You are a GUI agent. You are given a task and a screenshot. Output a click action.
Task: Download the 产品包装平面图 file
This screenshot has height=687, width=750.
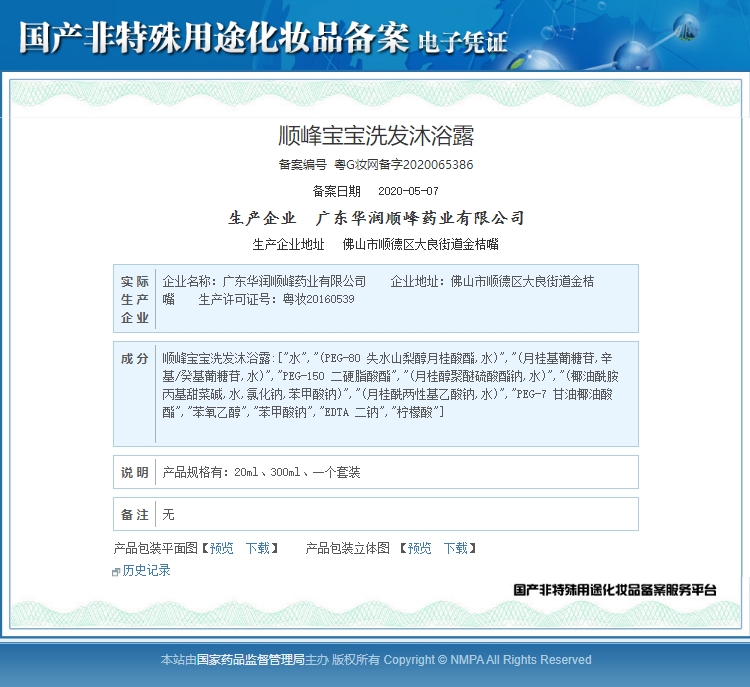click(257, 548)
